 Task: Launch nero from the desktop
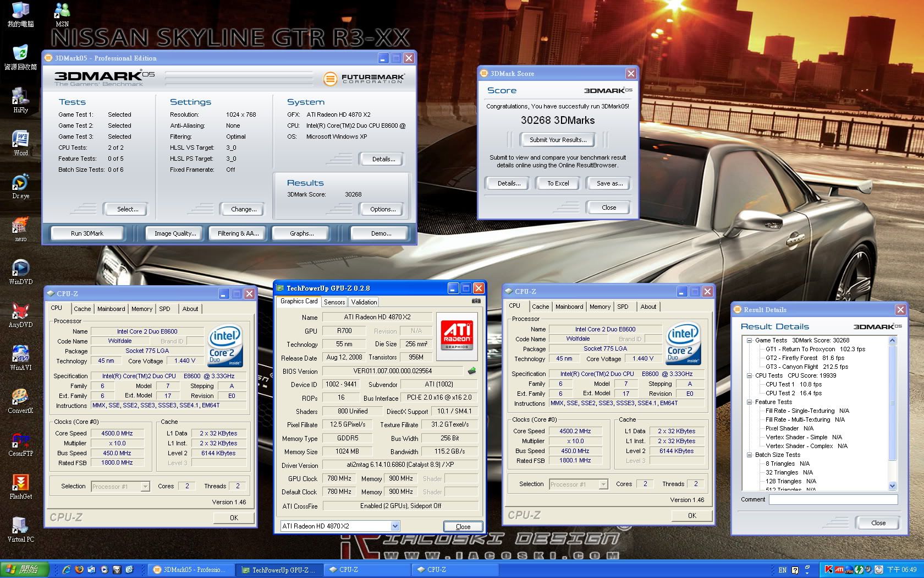(x=20, y=229)
